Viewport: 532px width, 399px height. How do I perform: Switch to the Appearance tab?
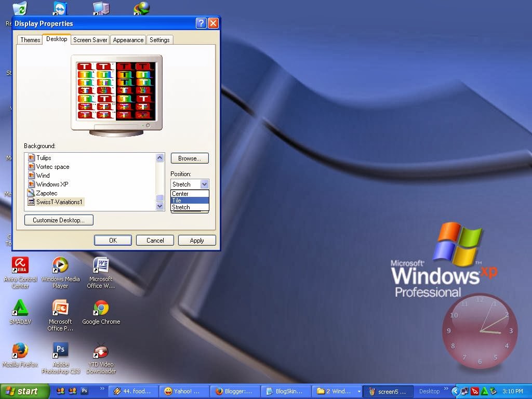pos(128,39)
